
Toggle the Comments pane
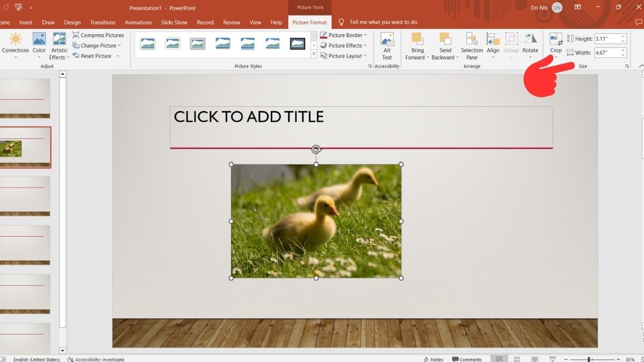[467, 359]
